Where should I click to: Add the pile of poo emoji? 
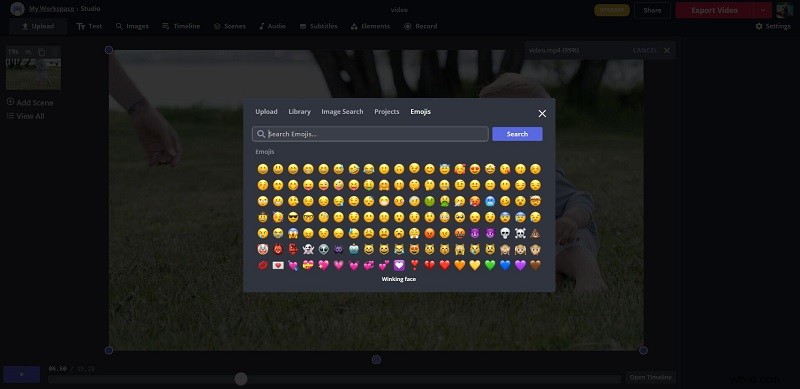tap(535, 233)
